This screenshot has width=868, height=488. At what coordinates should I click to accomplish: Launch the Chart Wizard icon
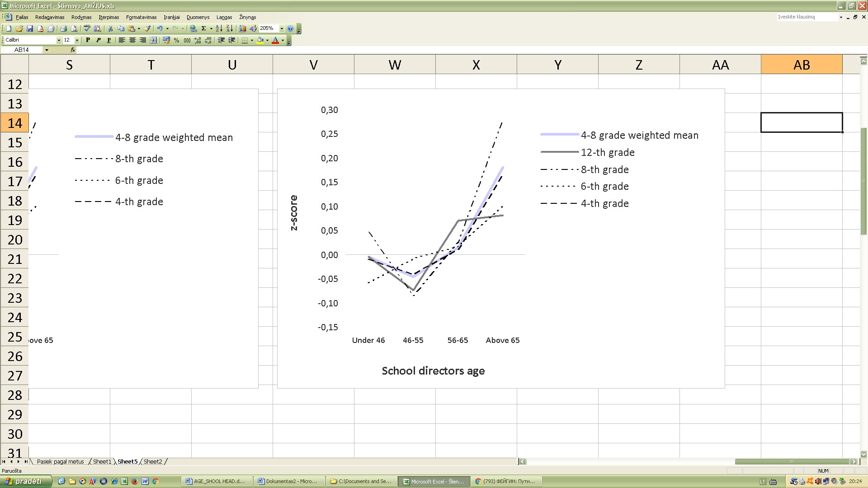coord(243,28)
